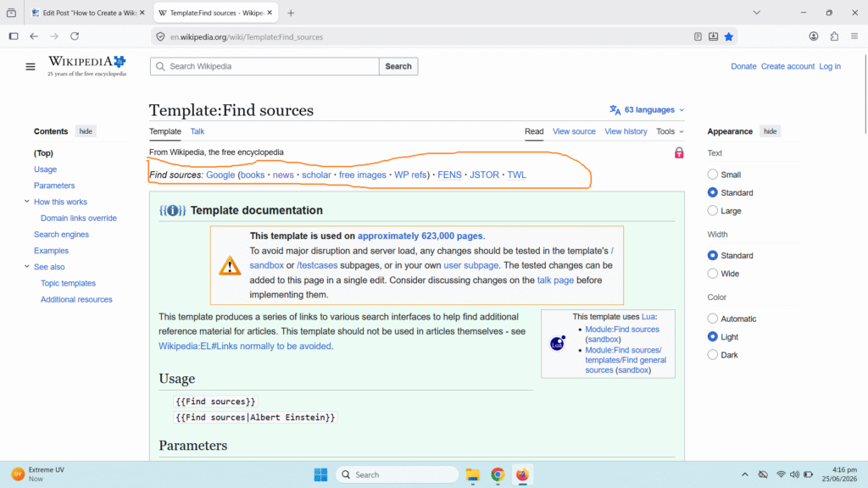Jump to Parameters in contents
This screenshot has height=488, width=868.
click(x=54, y=186)
